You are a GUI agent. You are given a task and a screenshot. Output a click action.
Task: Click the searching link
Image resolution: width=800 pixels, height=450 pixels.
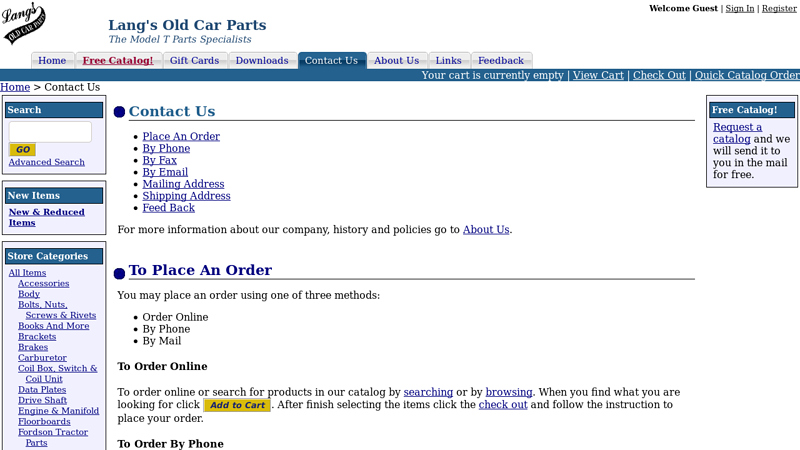tap(428, 392)
